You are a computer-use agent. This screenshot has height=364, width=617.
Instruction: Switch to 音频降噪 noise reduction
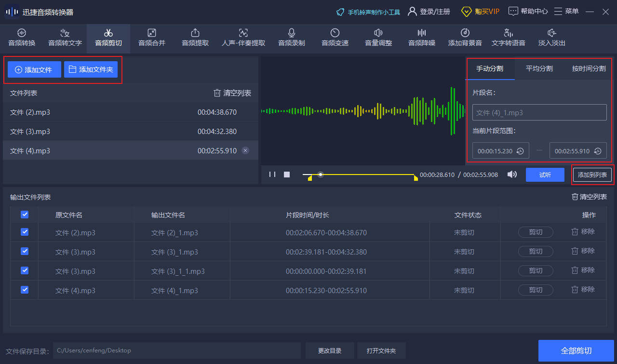click(x=422, y=38)
